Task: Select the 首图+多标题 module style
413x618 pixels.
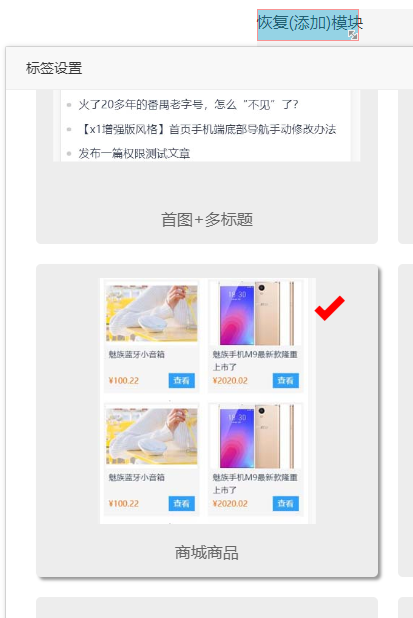Action: (x=207, y=220)
